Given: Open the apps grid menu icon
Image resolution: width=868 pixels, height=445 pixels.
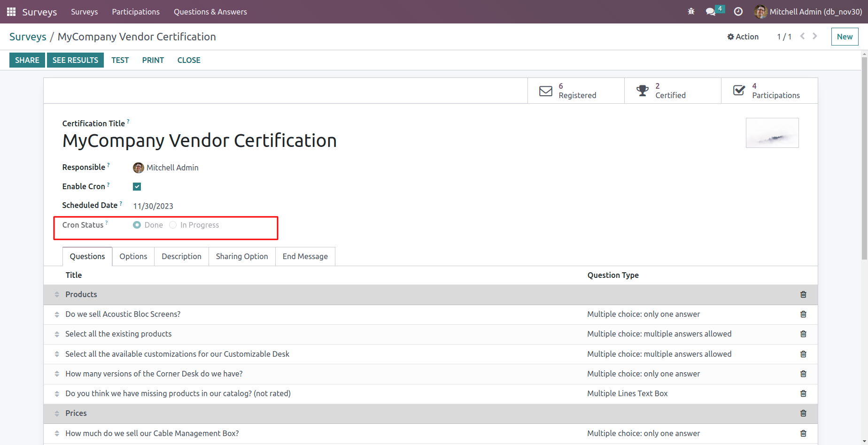Looking at the screenshot, I should point(11,12).
